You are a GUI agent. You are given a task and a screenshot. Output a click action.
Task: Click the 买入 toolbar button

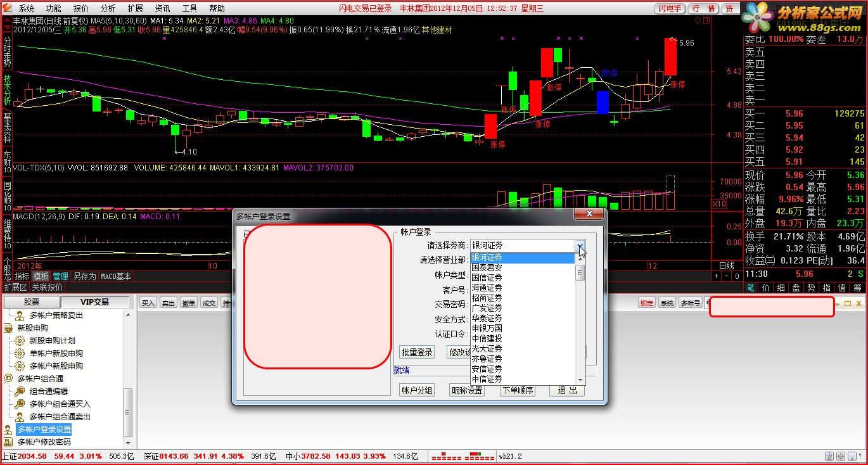[148, 303]
